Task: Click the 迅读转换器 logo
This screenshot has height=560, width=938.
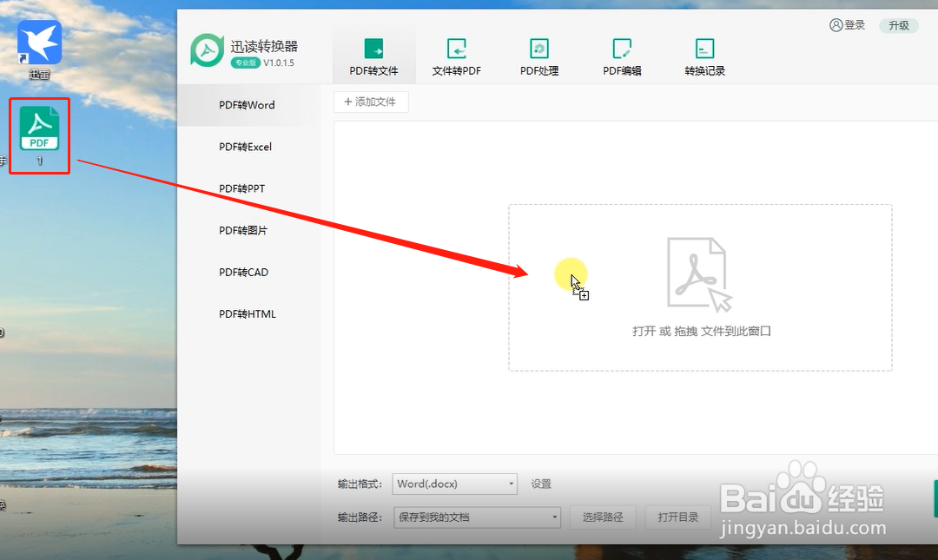Action: 207,51
